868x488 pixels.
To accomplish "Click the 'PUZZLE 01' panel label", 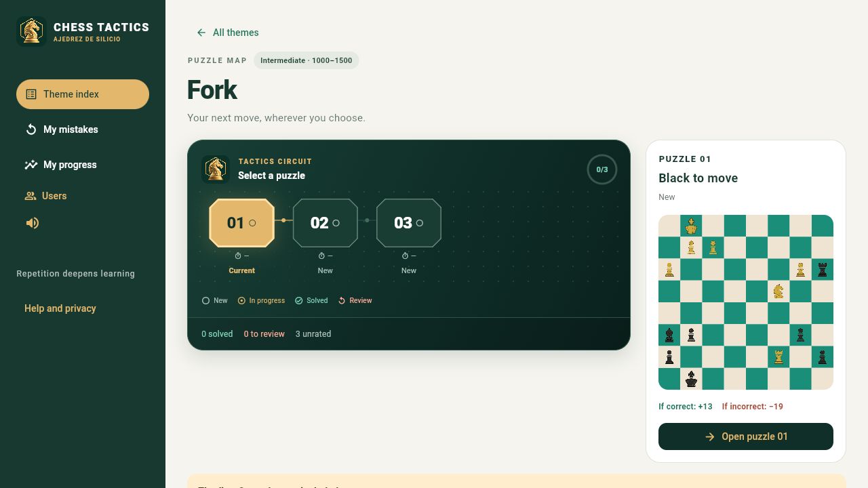I will click(685, 159).
